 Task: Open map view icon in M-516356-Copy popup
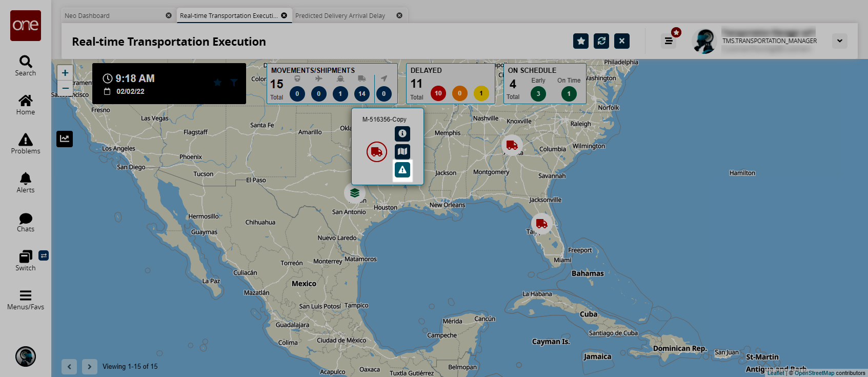(402, 151)
